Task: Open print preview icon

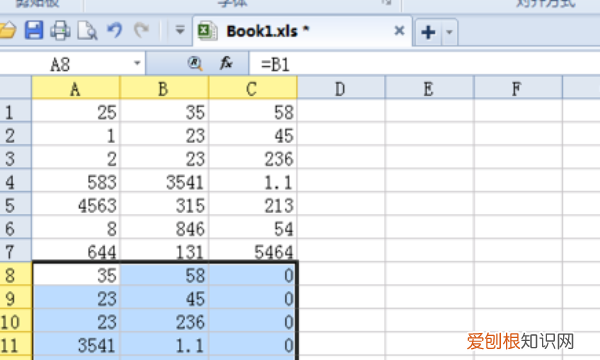Action: tap(87, 31)
